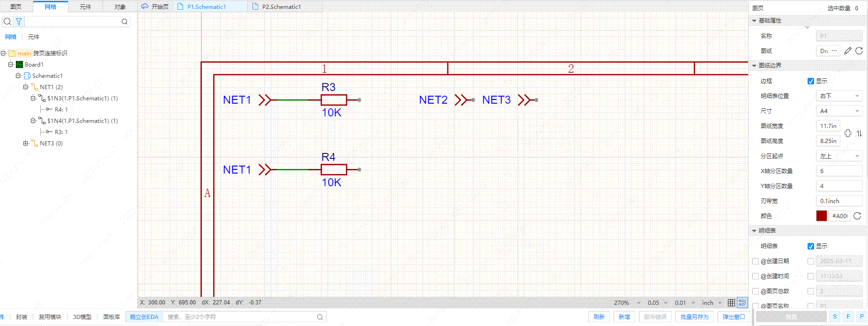Screen dimensions: 868x326
Task: Click the dark red color swatch
Action: pyautogui.click(x=822, y=216)
